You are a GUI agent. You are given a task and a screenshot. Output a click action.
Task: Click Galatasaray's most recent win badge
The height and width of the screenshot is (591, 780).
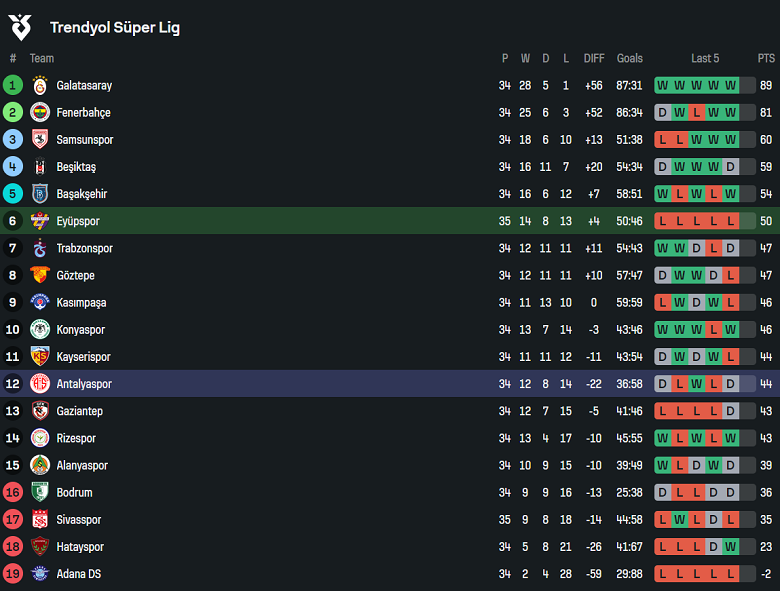(x=730, y=86)
